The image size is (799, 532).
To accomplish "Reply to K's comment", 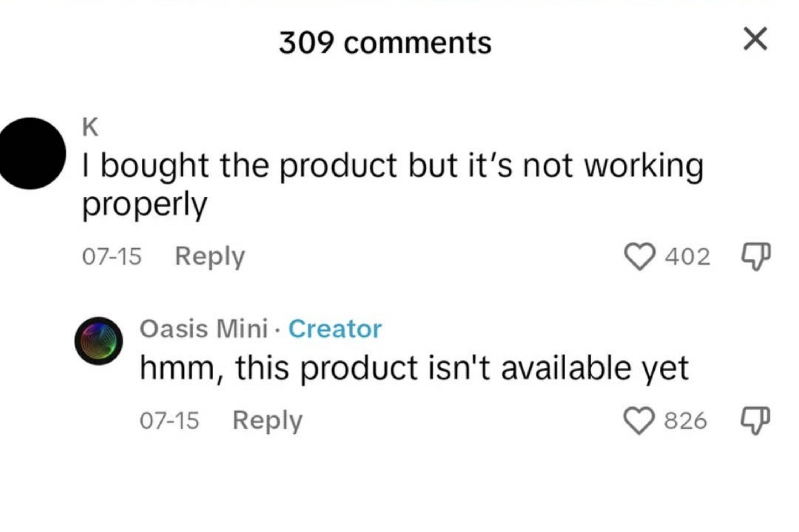I will (x=210, y=257).
